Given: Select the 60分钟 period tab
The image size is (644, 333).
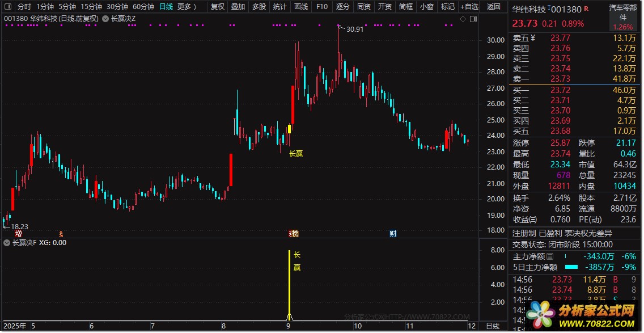Looking at the screenshot, I should (143, 7).
